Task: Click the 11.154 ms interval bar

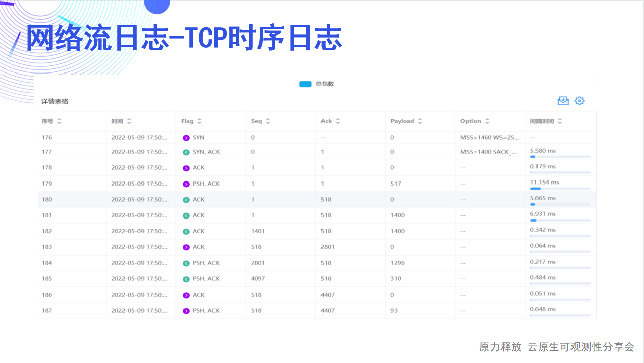Action: pos(560,189)
